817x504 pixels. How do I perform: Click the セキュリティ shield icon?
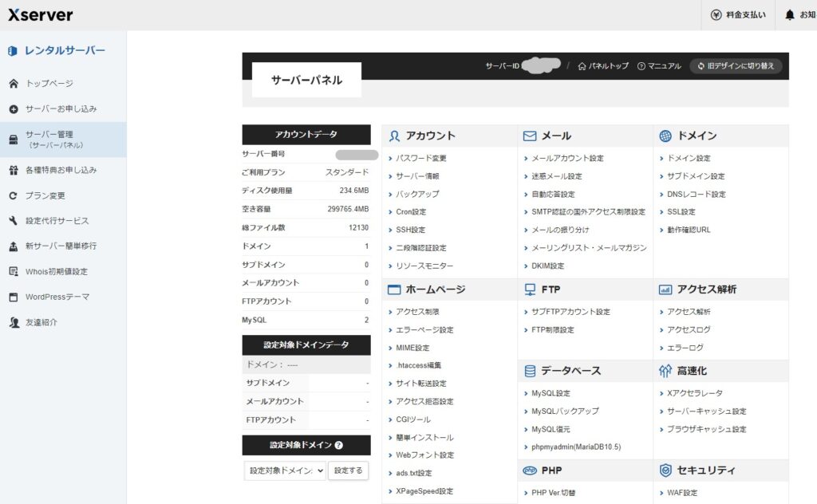click(665, 471)
